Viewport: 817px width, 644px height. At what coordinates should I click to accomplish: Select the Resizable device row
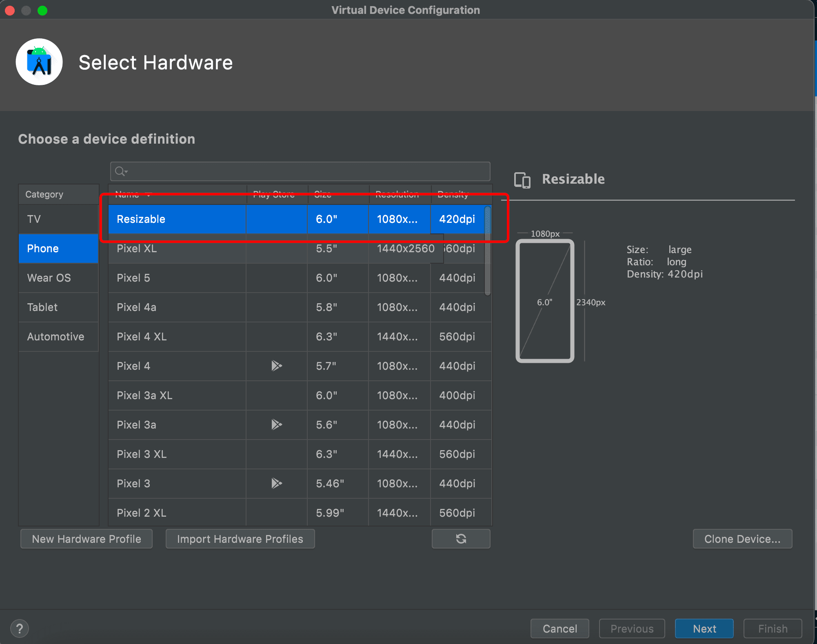[x=300, y=219]
